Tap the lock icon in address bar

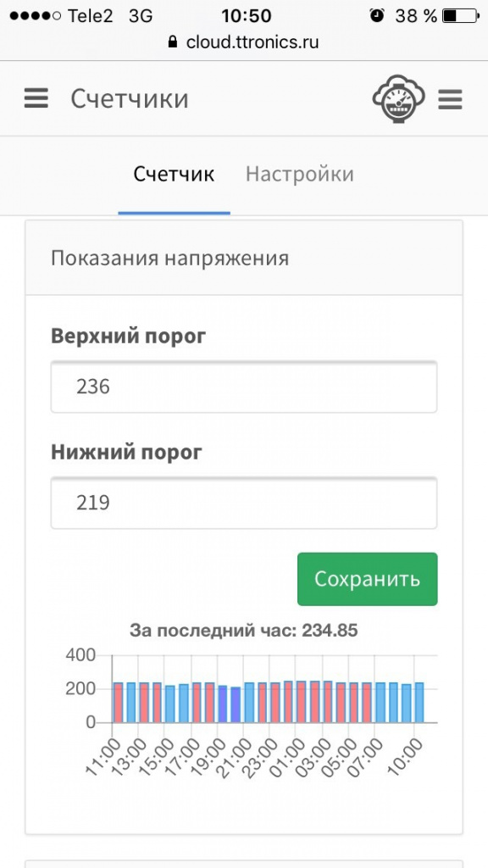tap(173, 42)
